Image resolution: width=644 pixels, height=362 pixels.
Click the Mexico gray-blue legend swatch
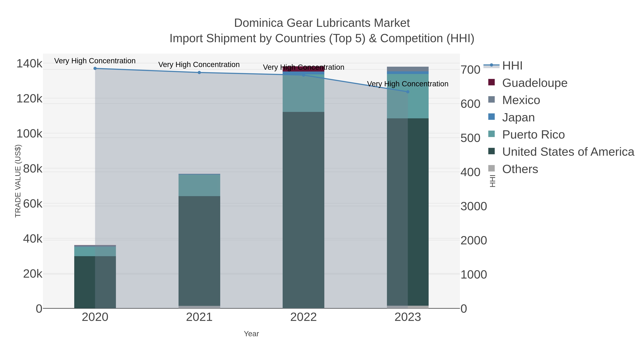492,99
